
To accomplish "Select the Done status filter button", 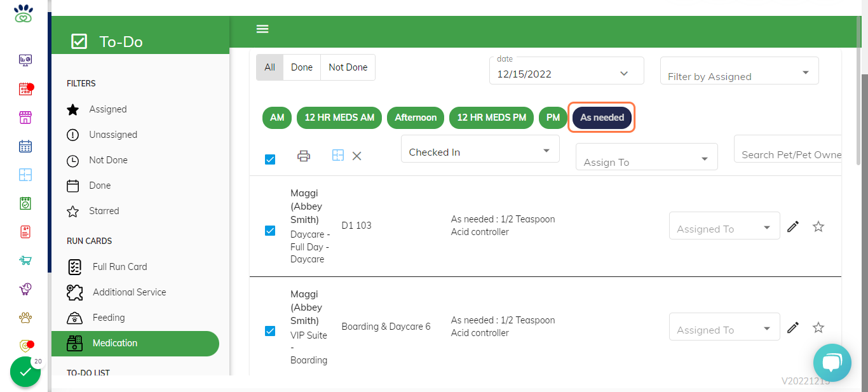I will coord(302,67).
